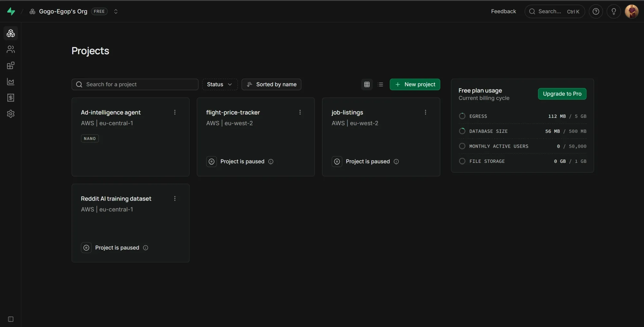This screenshot has height=327, width=644.
Task: Open the Status filter dropdown
Action: pyautogui.click(x=220, y=84)
